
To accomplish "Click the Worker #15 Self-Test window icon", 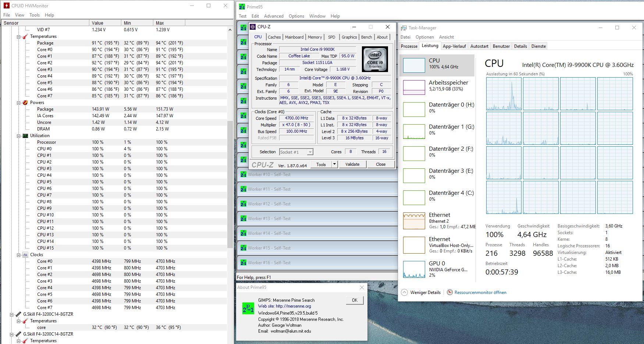I will 243,248.
